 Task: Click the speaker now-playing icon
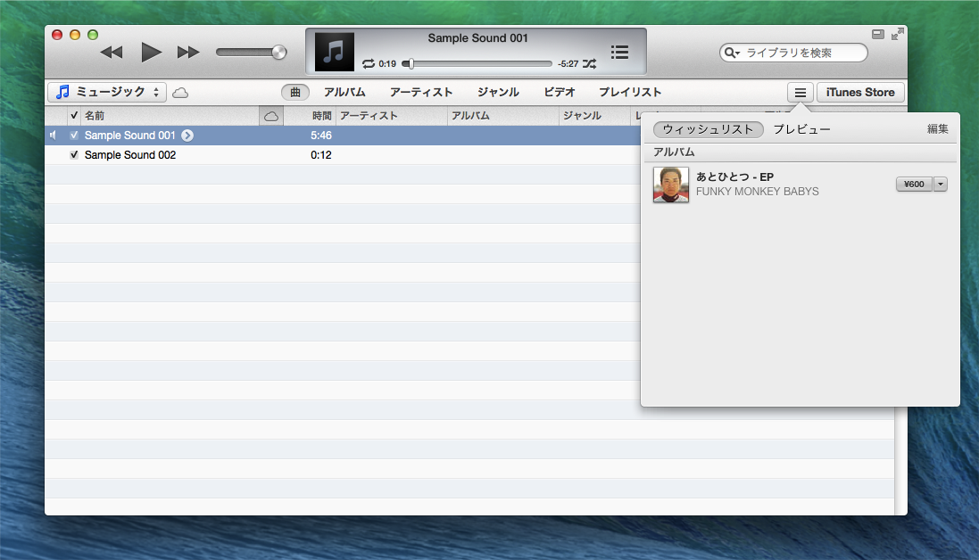pos(54,136)
